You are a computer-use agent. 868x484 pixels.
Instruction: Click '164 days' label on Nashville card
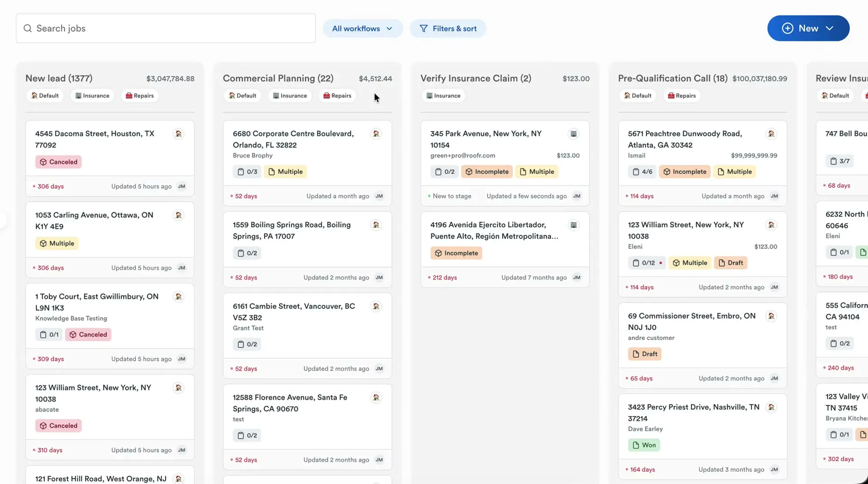pos(642,470)
